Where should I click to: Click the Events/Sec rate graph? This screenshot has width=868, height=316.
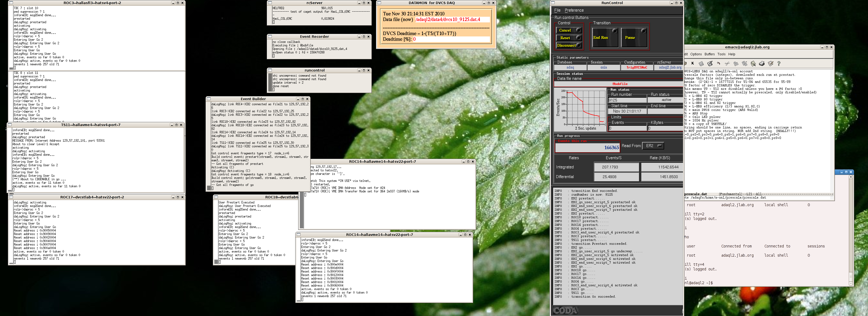[x=580, y=110]
